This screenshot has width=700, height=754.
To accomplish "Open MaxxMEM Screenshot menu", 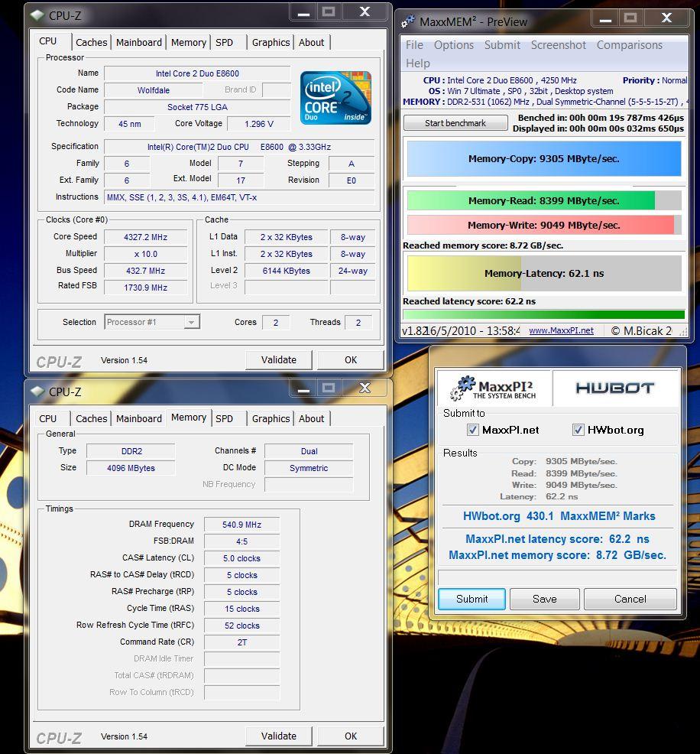I will (x=559, y=44).
